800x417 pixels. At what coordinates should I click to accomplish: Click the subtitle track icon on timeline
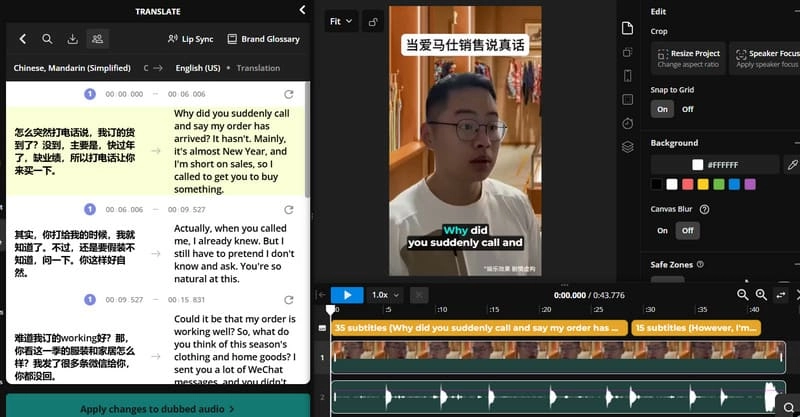[322, 328]
